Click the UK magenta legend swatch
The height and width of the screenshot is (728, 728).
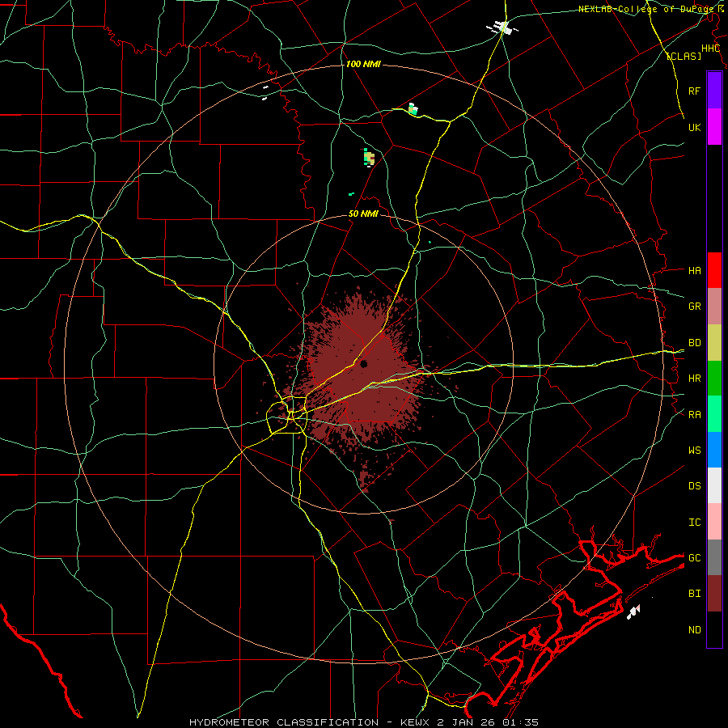pyautogui.click(x=714, y=127)
